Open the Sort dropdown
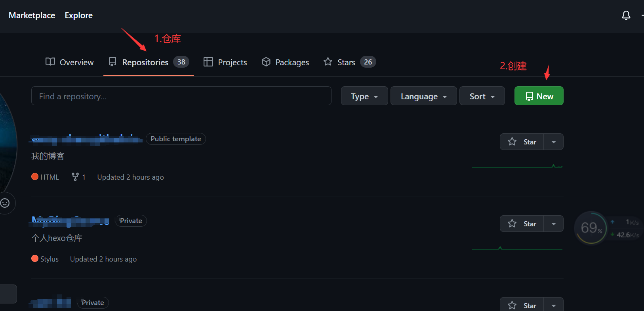 tap(482, 96)
